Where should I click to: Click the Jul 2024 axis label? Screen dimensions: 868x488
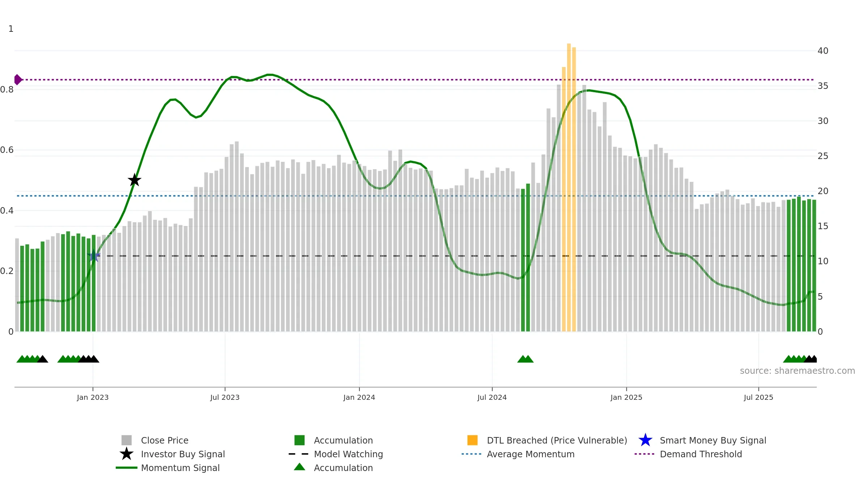pyautogui.click(x=492, y=398)
